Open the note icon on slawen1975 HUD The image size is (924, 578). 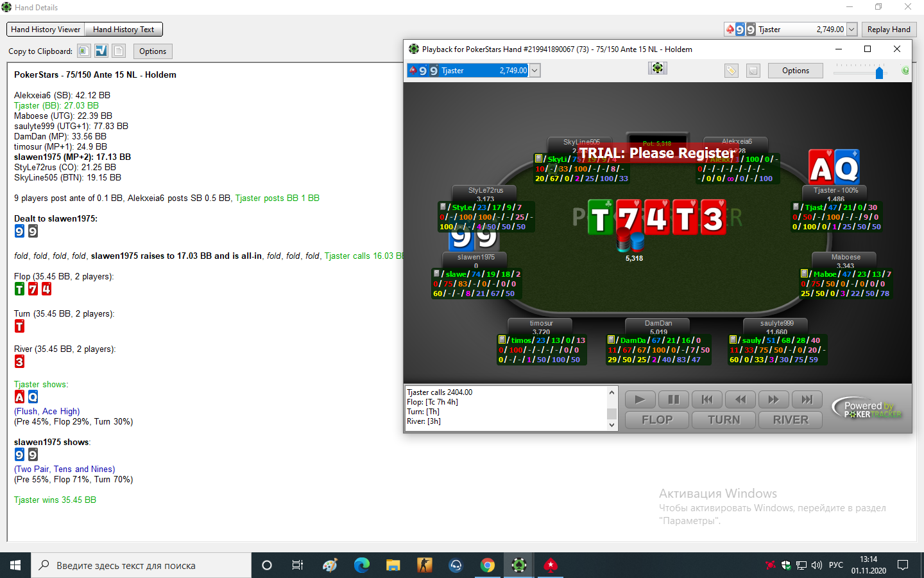click(x=436, y=274)
